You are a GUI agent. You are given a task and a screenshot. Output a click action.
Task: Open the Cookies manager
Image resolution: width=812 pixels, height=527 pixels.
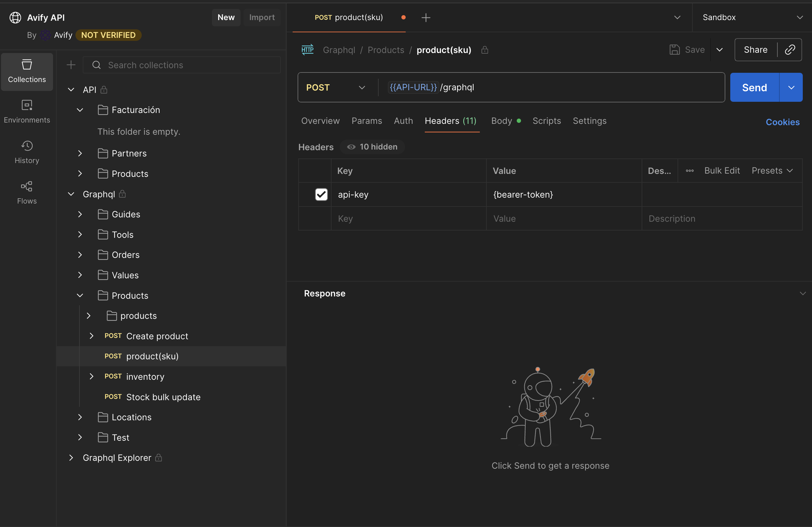783,122
